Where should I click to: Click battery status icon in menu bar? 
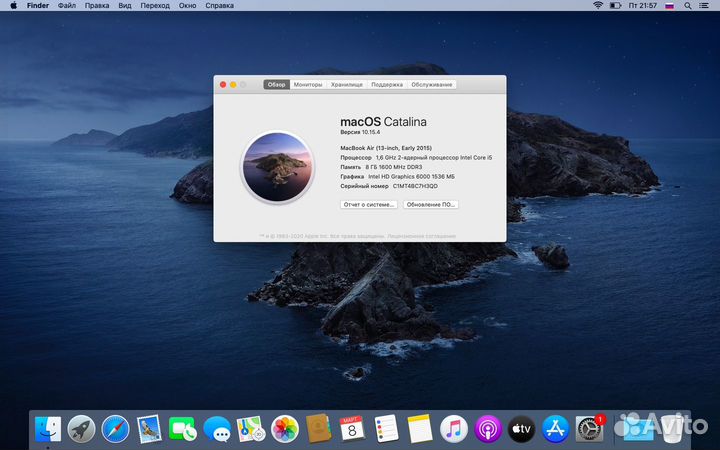pyautogui.click(x=615, y=6)
